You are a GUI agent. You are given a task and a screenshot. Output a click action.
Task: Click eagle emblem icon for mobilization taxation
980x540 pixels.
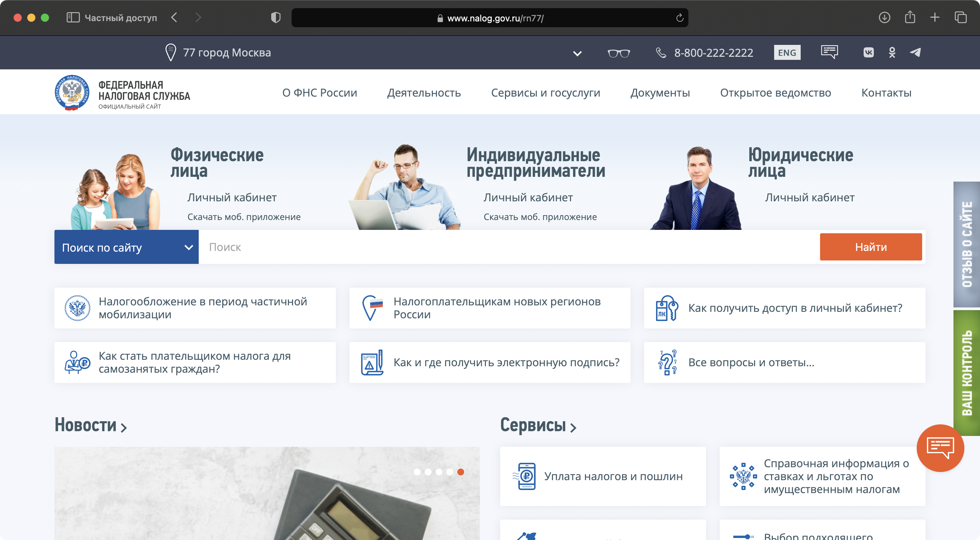pyautogui.click(x=77, y=308)
